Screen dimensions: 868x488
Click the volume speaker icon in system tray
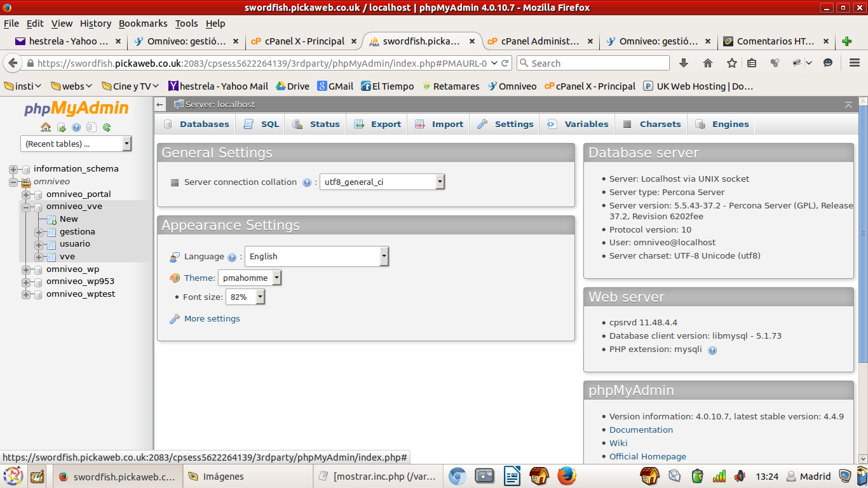coord(739,476)
